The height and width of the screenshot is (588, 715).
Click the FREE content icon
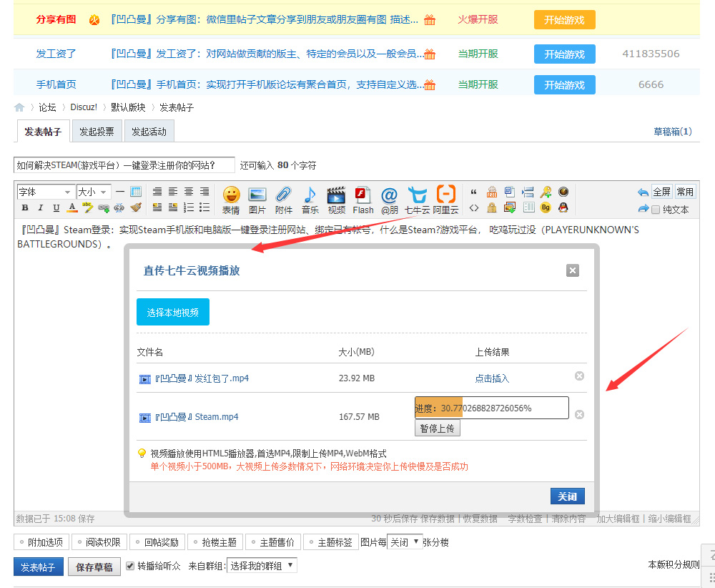click(x=492, y=192)
